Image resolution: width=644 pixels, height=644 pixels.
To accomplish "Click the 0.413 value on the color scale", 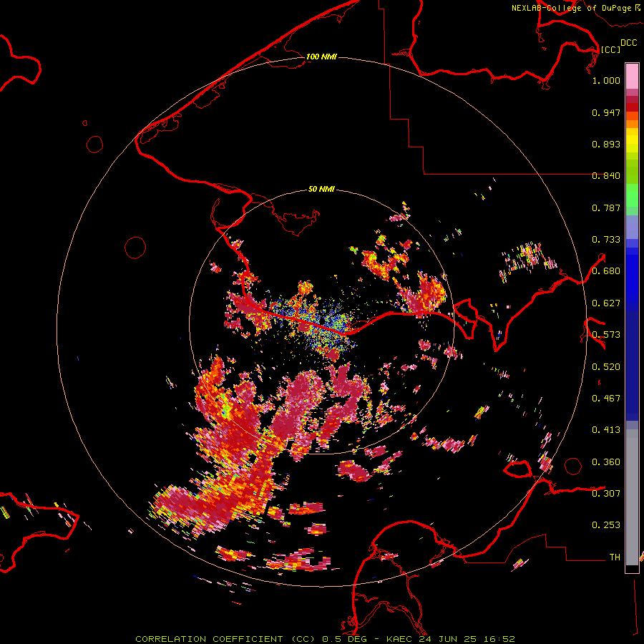I will tap(606, 430).
